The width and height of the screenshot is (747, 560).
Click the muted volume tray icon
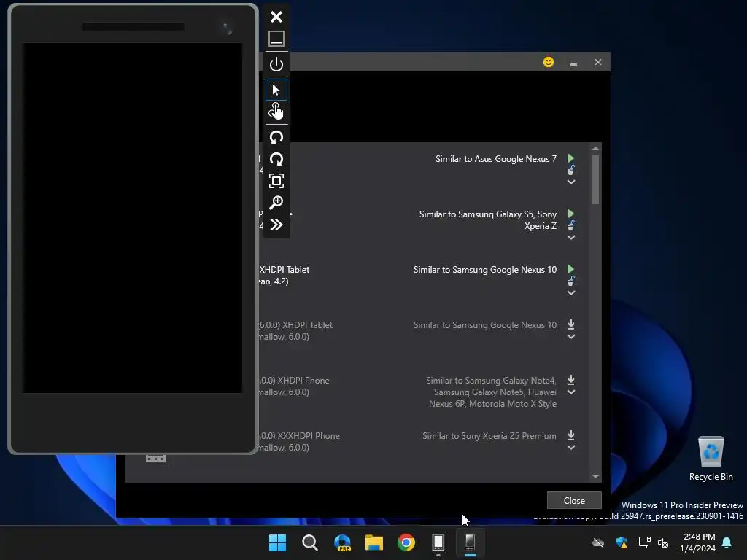point(663,542)
